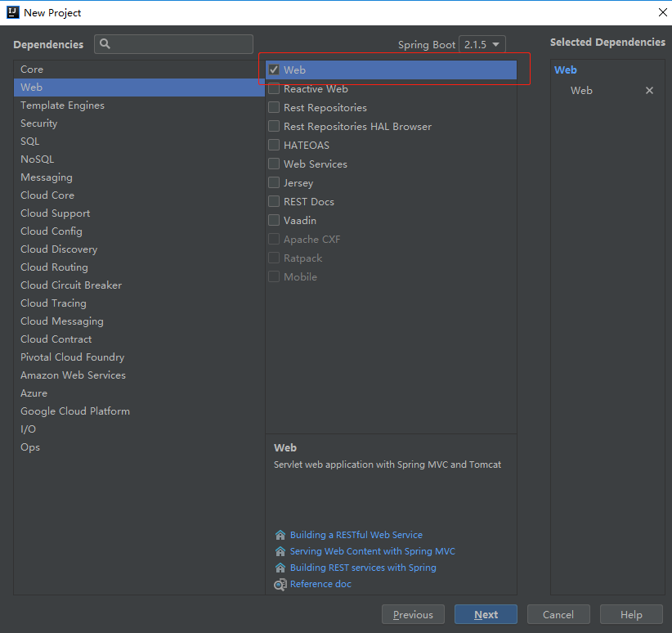The height and width of the screenshot is (633, 672).
Task: Focus the dependencies search field
Action: point(173,44)
